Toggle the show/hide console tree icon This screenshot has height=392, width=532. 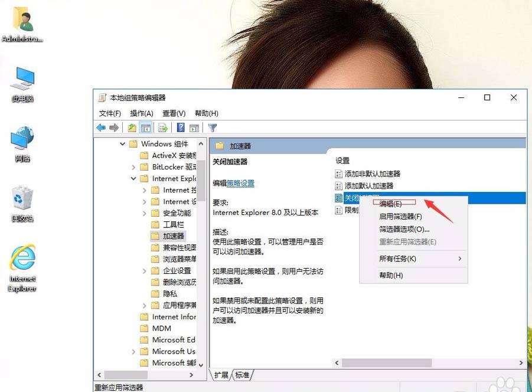pyautogui.click(x=146, y=128)
